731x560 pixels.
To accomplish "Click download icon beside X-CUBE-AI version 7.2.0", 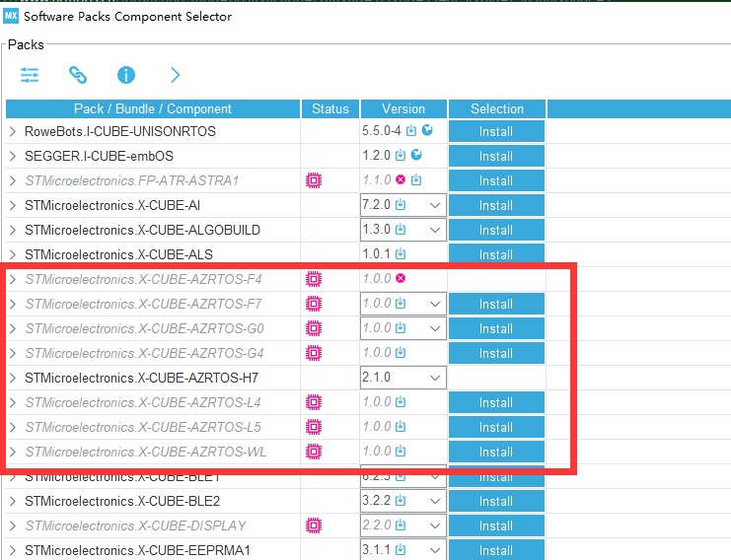I will (x=400, y=204).
